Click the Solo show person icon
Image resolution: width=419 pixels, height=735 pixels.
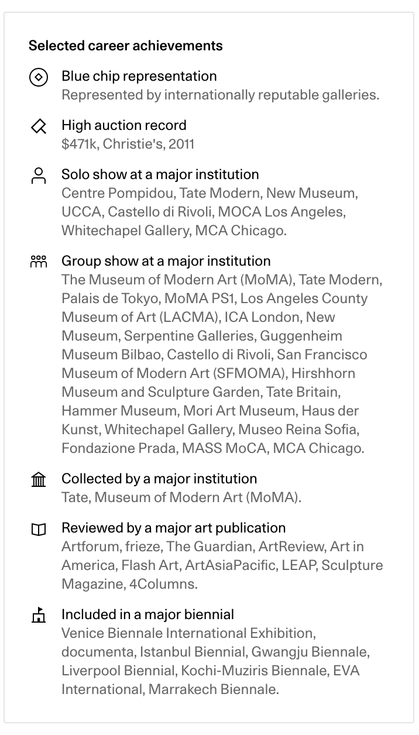[x=38, y=175]
